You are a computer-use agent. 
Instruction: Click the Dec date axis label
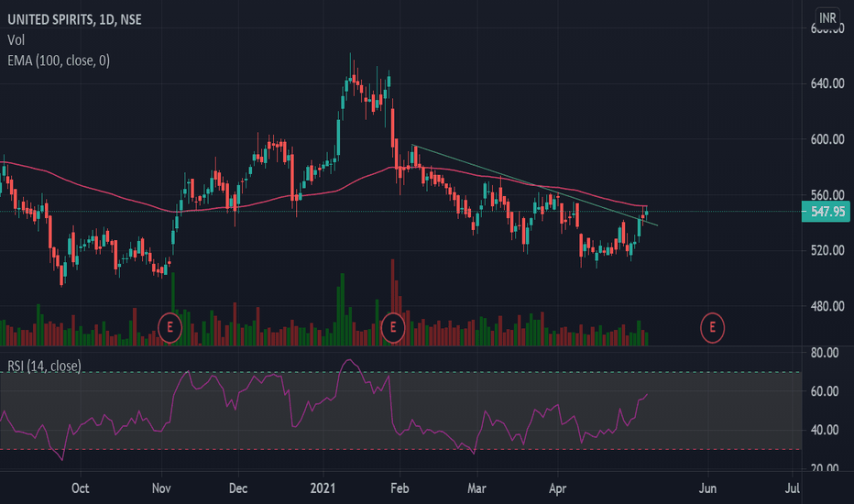pos(238,488)
